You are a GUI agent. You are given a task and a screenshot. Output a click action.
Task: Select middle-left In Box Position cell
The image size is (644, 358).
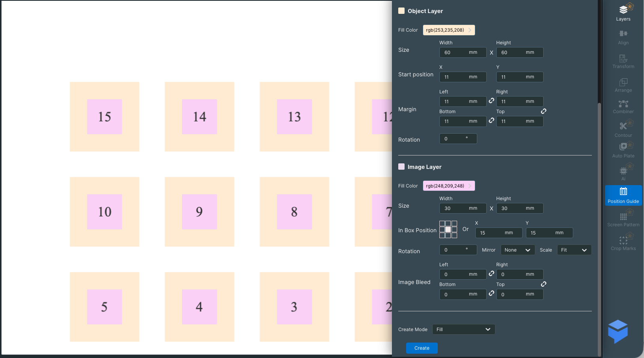tap(442, 229)
